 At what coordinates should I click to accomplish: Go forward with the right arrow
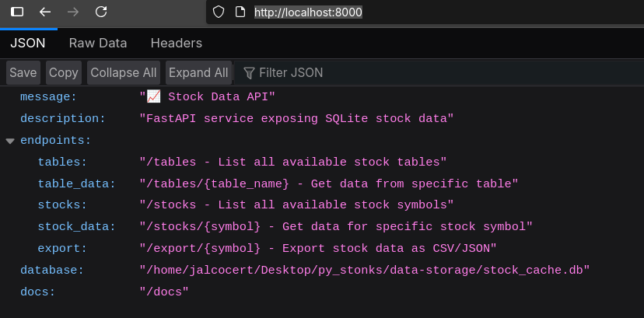(x=73, y=12)
